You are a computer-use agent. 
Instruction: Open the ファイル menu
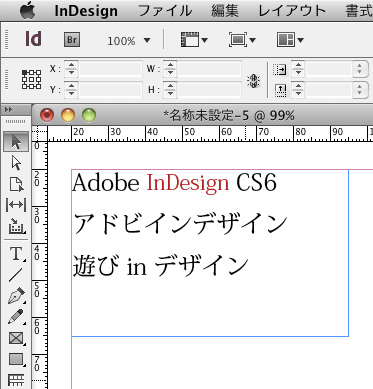coord(165,10)
